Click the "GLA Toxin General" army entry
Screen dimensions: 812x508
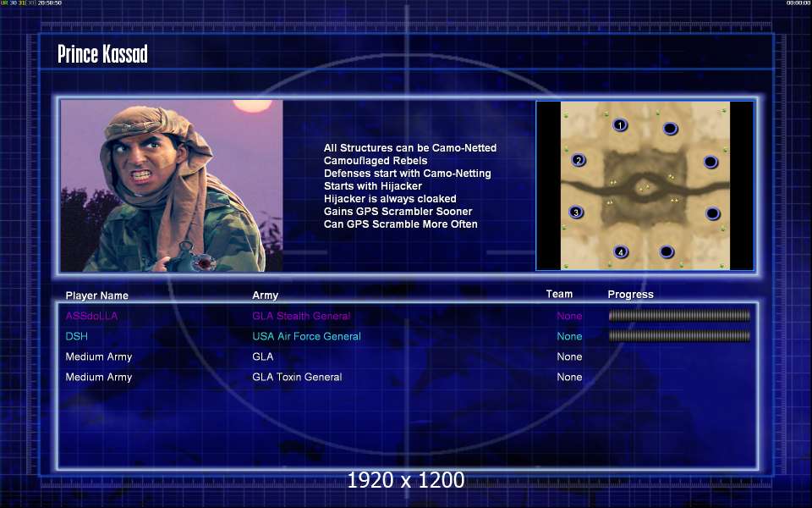tap(297, 377)
